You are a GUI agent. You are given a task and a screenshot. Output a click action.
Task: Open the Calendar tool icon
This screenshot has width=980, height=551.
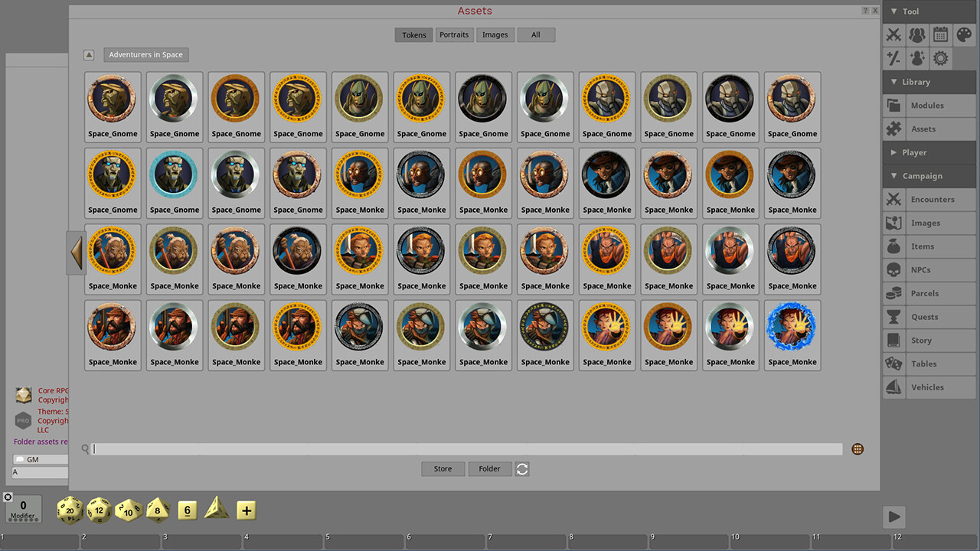940,34
